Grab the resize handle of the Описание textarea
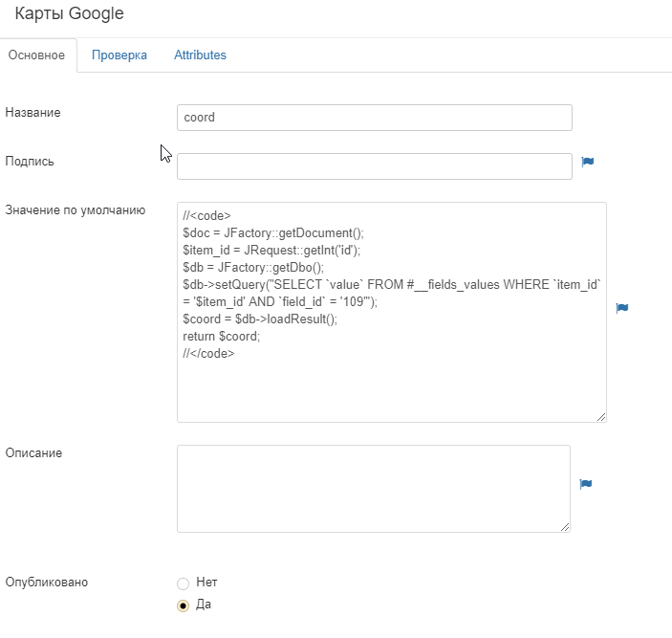Screen dimensions: 672x638 (565, 527)
